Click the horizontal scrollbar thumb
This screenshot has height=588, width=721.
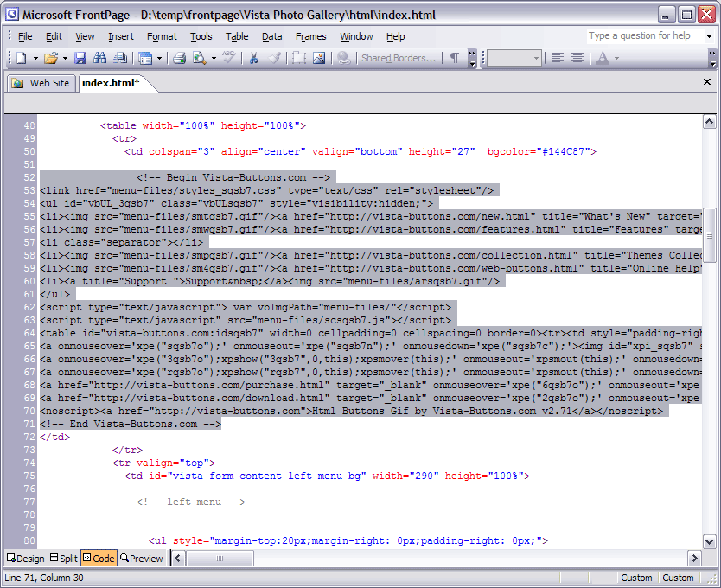220,559
